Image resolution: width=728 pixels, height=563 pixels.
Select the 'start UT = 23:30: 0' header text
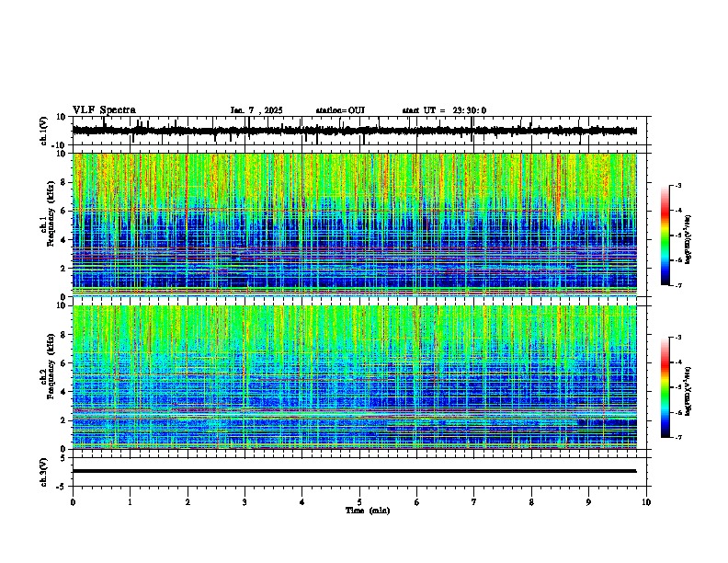tap(444, 110)
